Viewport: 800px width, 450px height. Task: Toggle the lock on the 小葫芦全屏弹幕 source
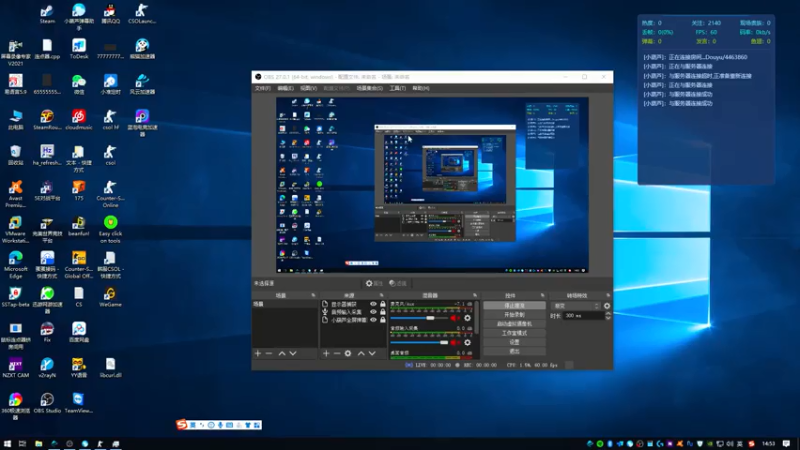(383, 320)
